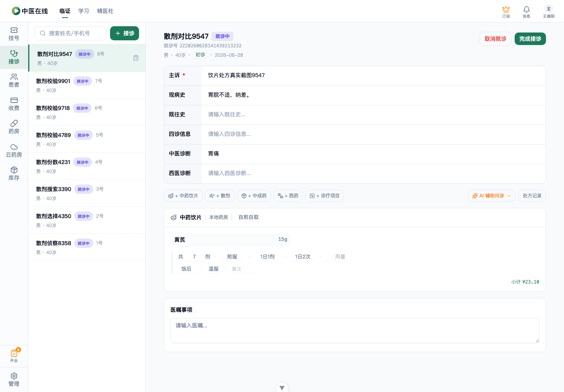564x392 pixels.
Task: Click clipboard icon on 散剂对比9547 row
Action: click(x=136, y=58)
